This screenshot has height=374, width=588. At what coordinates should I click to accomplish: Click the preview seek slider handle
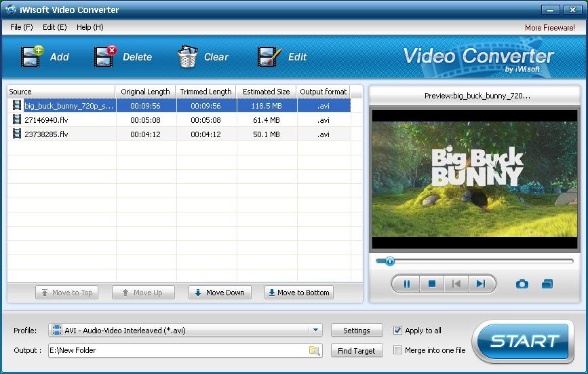click(x=389, y=261)
